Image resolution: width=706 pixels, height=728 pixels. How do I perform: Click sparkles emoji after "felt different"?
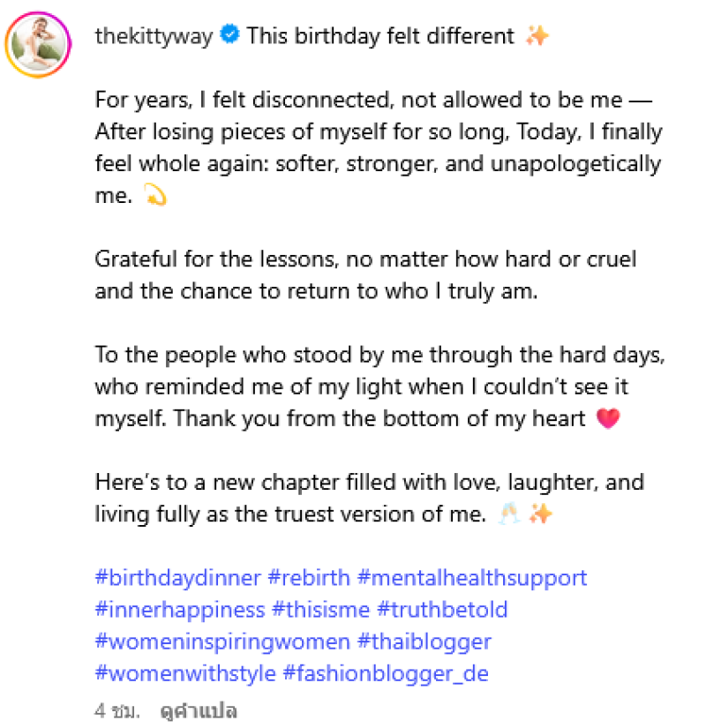(537, 36)
